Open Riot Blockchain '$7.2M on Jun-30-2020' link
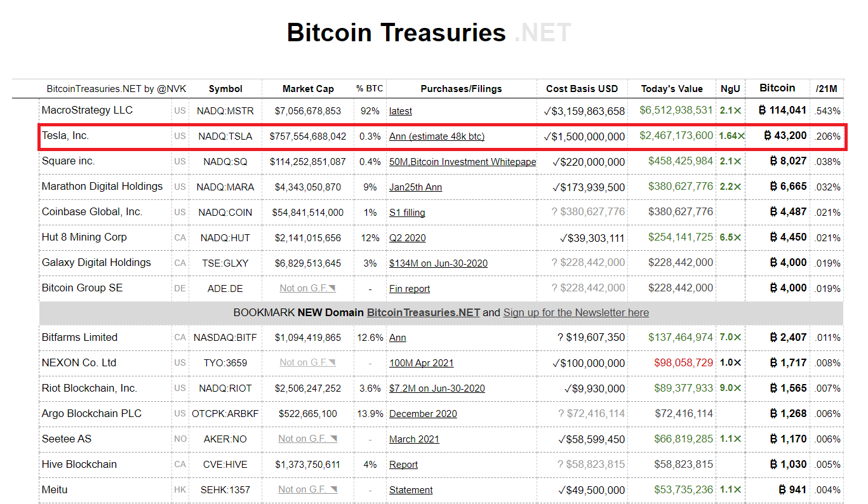 pyautogui.click(x=437, y=388)
